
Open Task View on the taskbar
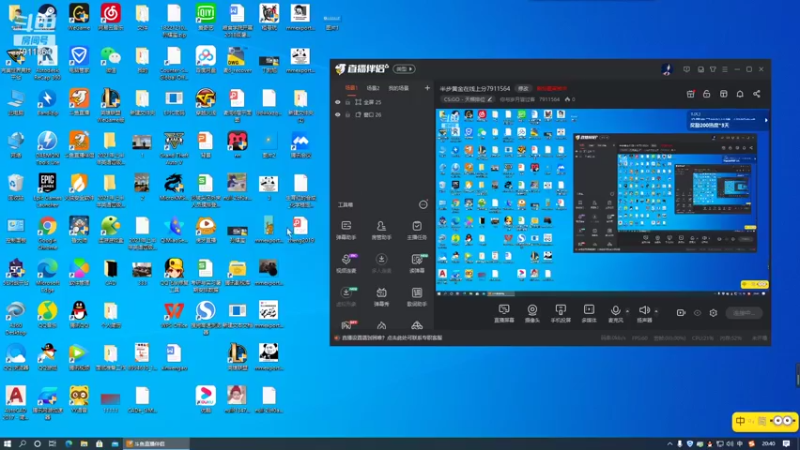52,444
